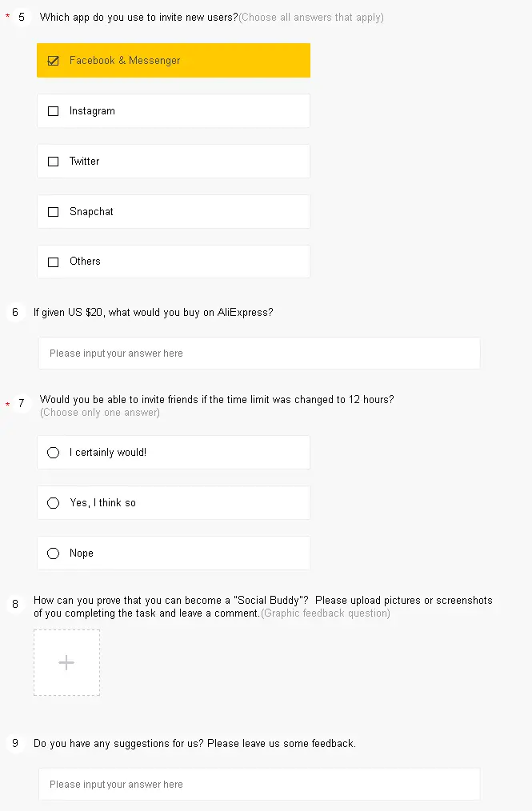Enable the Others checkbox

[54, 262]
